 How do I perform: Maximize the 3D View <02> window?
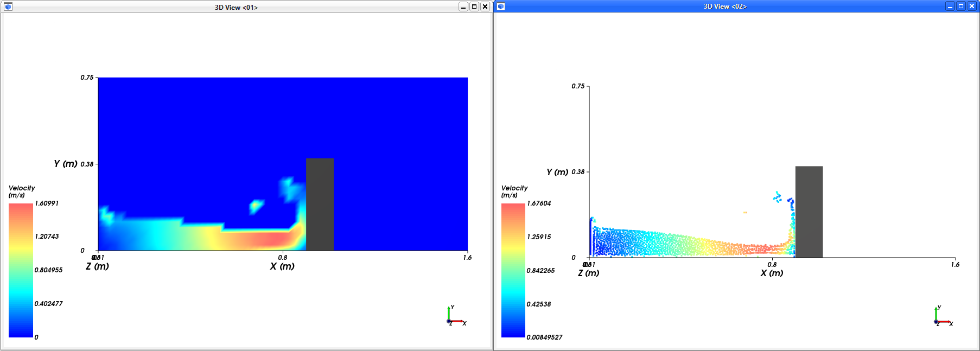click(960, 7)
